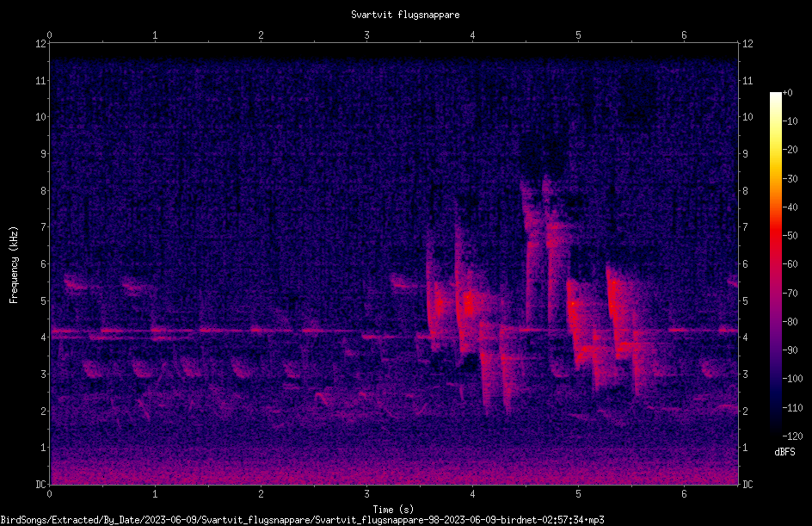812x526 pixels.
Task: Click the "-50" color scale label
Action: [790, 236]
